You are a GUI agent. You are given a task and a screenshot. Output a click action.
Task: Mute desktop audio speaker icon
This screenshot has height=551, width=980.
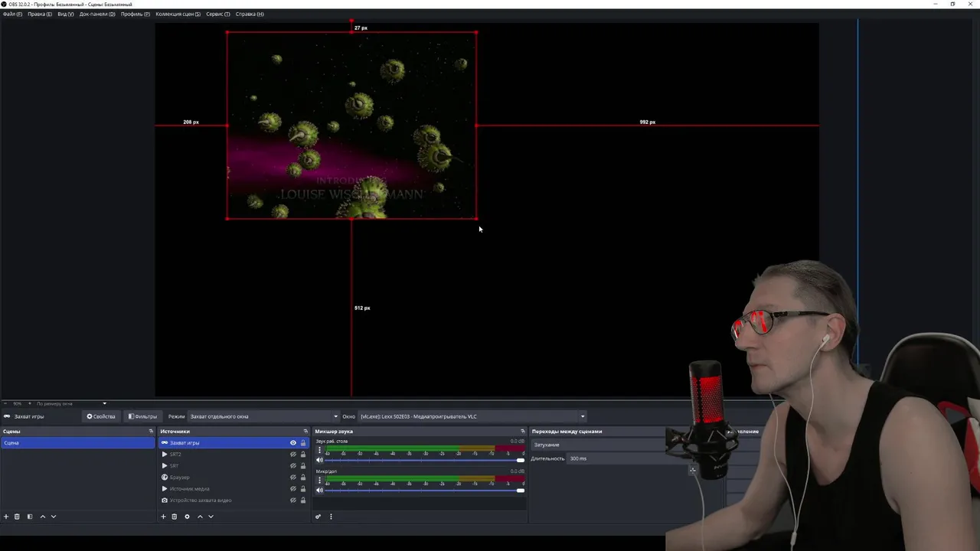click(x=319, y=460)
